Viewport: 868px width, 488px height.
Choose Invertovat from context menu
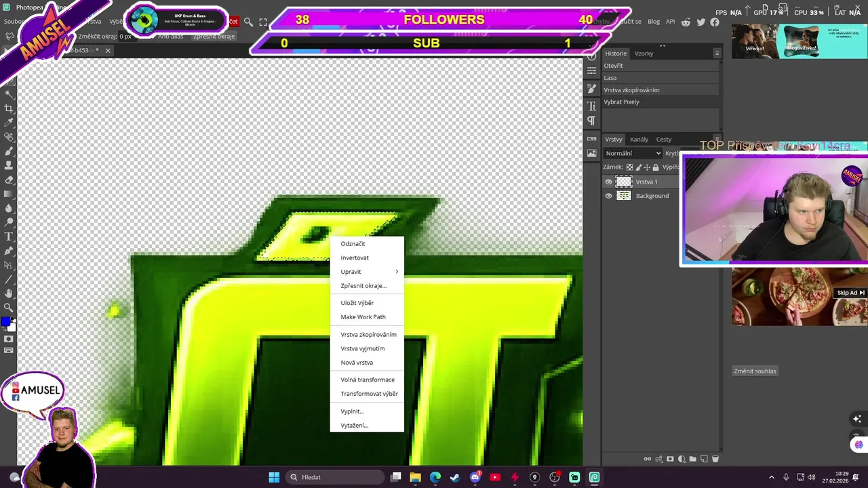pyautogui.click(x=367, y=258)
